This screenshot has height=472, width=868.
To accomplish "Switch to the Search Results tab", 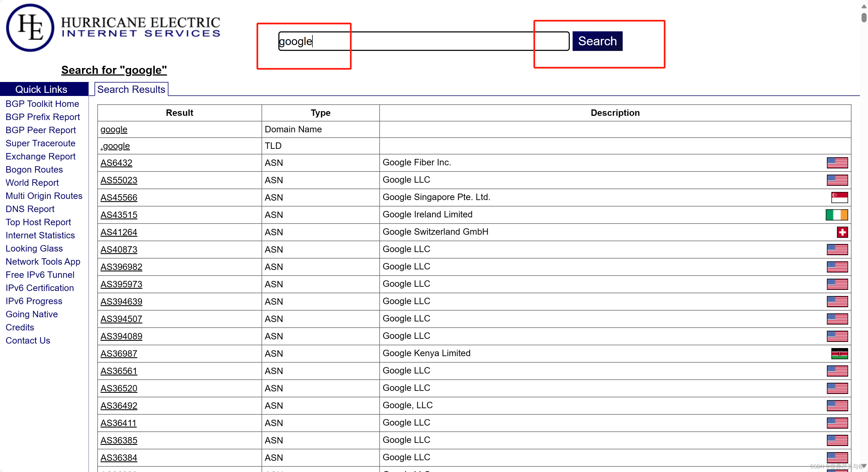I will (131, 90).
